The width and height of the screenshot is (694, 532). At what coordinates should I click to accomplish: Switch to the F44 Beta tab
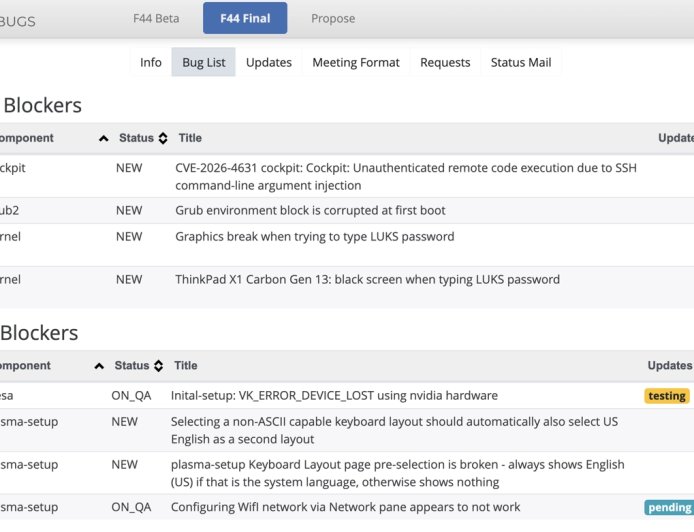(156, 18)
